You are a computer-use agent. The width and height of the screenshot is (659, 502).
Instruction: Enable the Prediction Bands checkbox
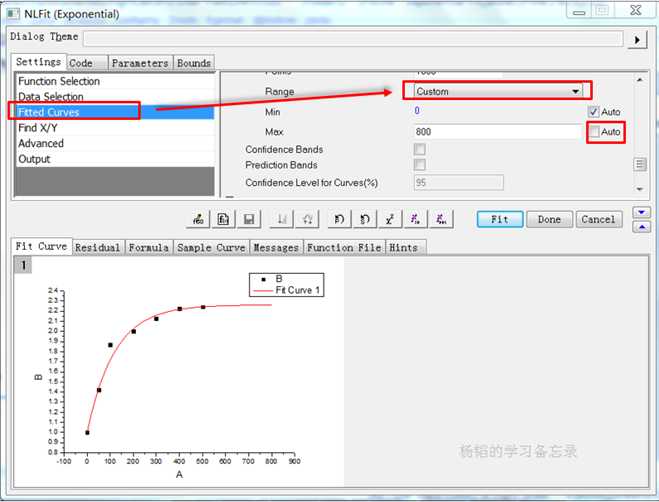pyautogui.click(x=419, y=164)
